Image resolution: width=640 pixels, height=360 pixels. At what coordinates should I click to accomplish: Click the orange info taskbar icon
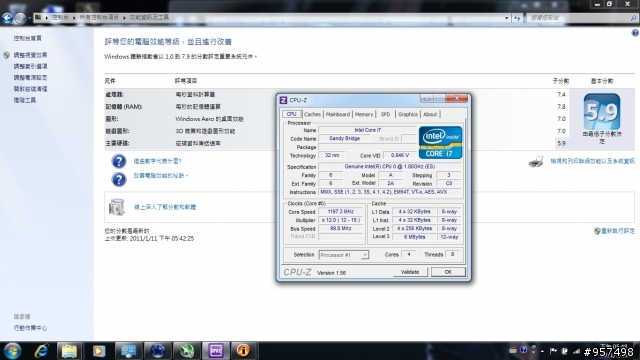pos(243,351)
